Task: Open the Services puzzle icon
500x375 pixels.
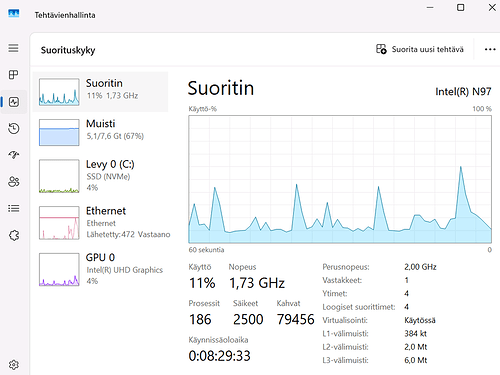Action: (x=14, y=235)
